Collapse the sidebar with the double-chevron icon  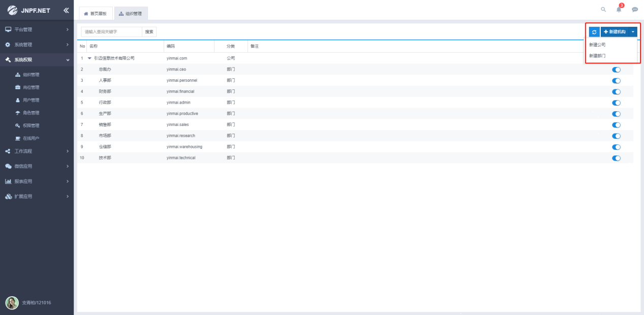coord(66,10)
